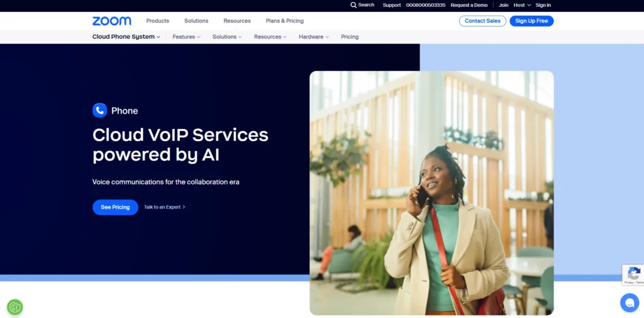The image size is (644, 318).
Task: Open the Cloud Phone System dropdown
Action: [126, 37]
